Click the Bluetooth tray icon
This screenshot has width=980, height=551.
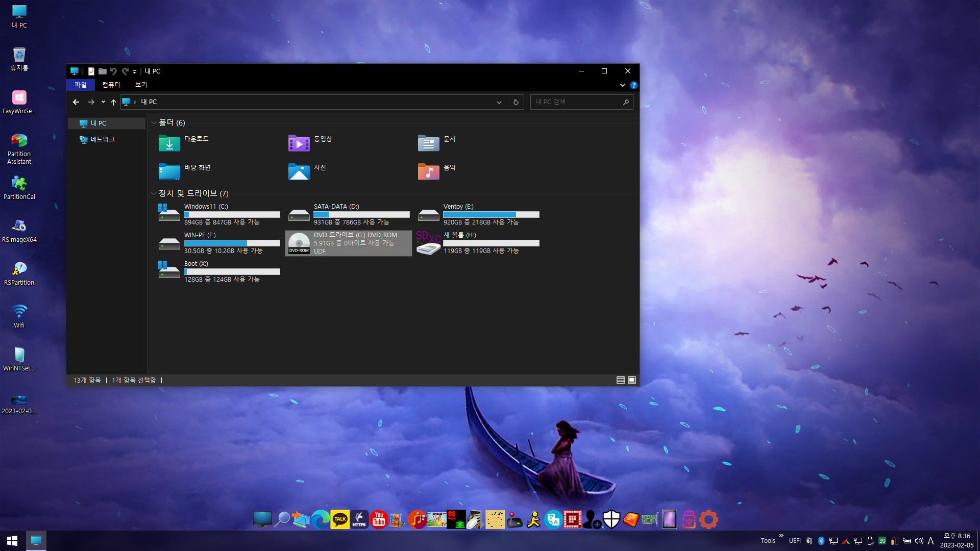pos(821,541)
